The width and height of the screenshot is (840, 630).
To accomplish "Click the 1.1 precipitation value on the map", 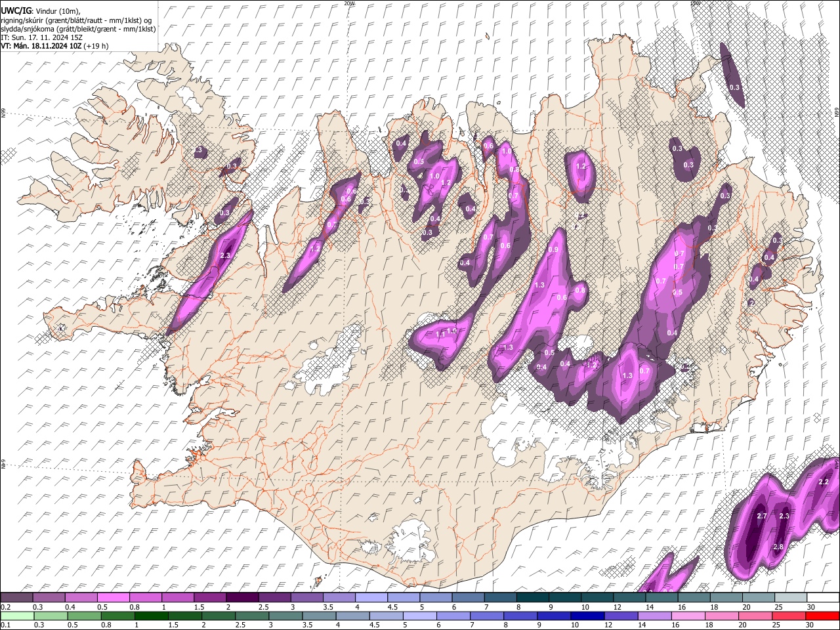I will pyautogui.click(x=440, y=335).
